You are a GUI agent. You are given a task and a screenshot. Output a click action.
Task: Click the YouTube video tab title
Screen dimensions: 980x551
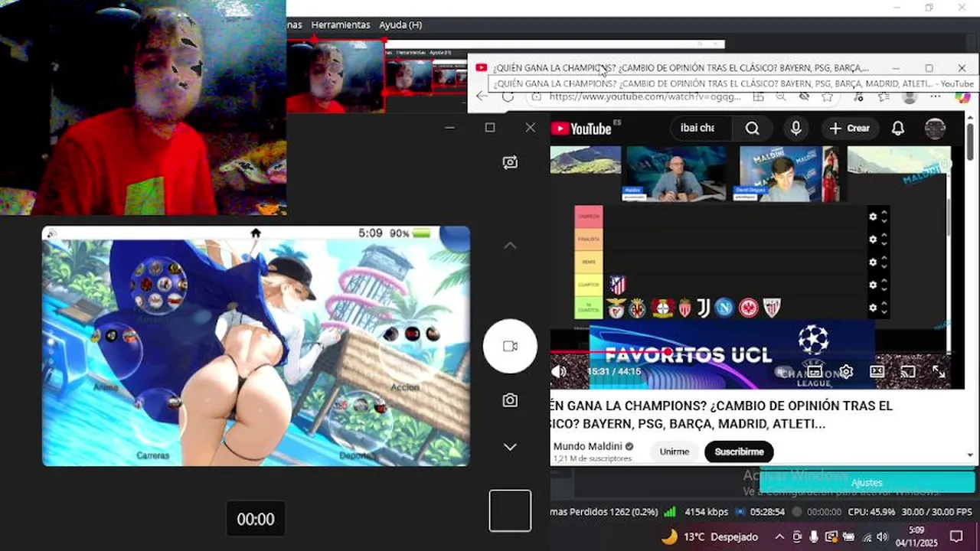click(681, 68)
